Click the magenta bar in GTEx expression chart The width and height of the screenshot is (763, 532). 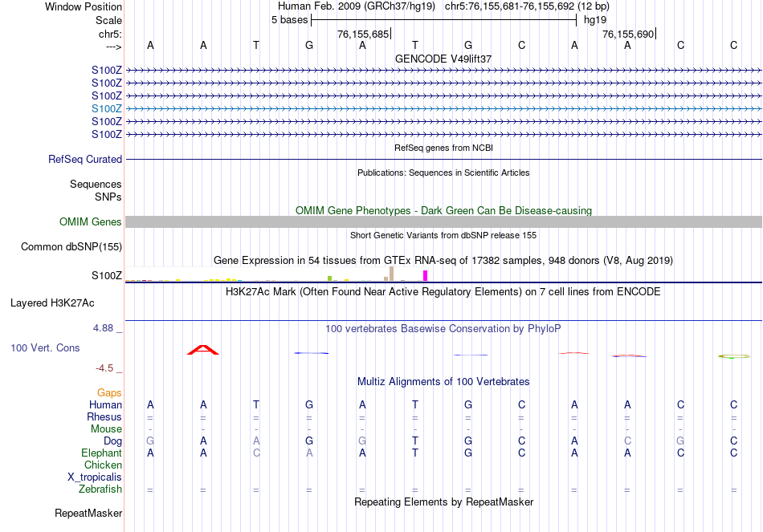click(426, 276)
